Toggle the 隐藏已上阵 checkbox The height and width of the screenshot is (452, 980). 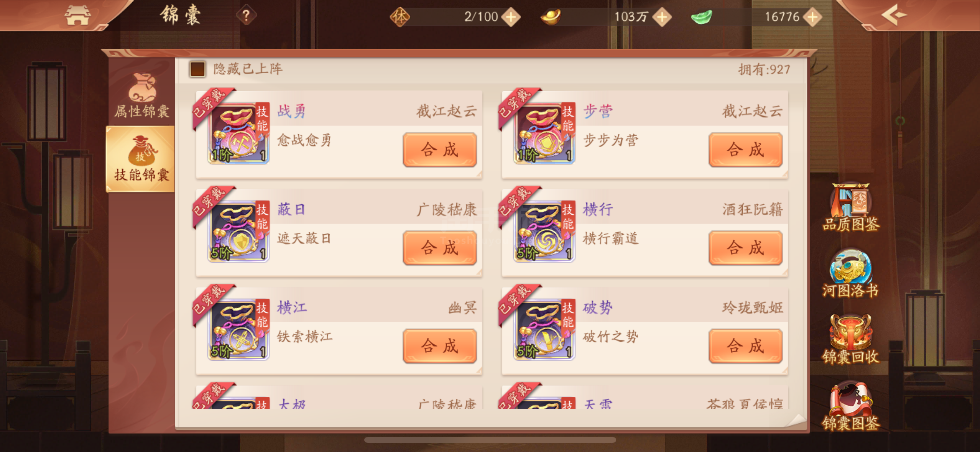[198, 69]
